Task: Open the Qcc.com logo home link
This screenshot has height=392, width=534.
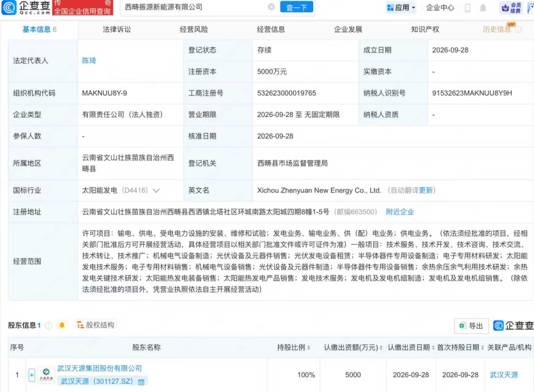Action: [26, 7]
